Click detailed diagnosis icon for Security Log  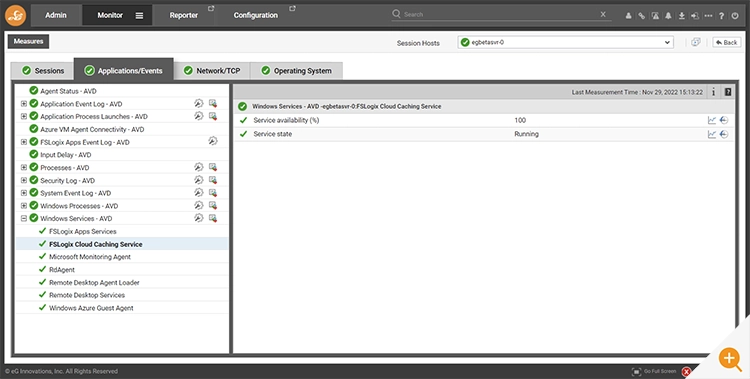[x=213, y=179]
